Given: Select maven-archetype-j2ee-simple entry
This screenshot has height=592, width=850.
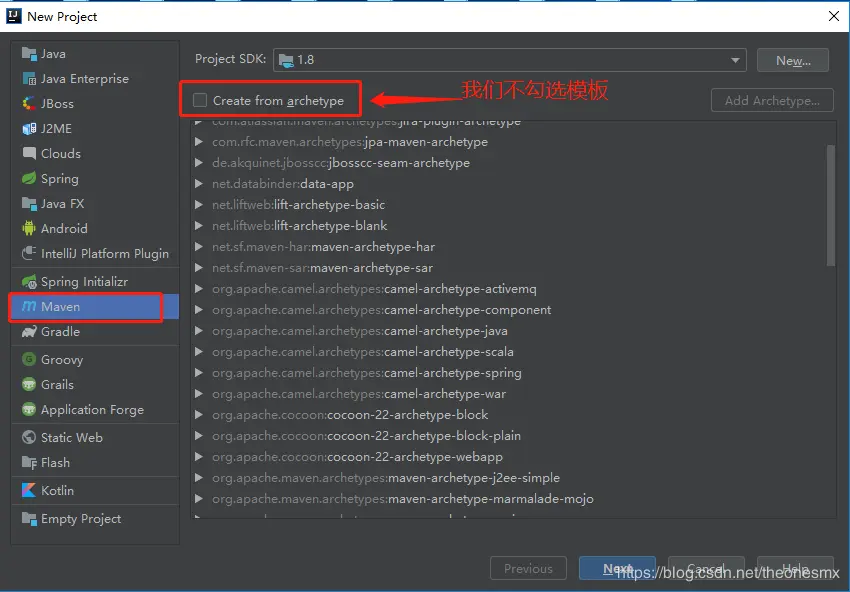Looking at the screenshot, I should coord(385,478).
